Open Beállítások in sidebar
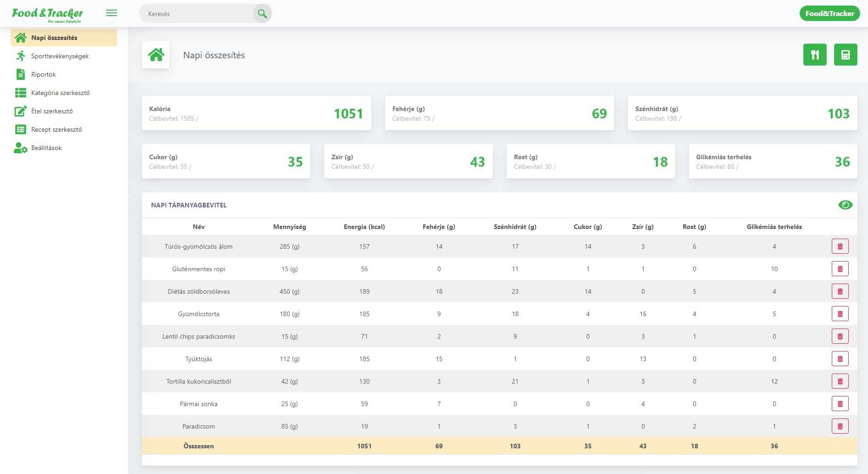The width and height of the screenshot is (868, 474). tap(64, 148)
